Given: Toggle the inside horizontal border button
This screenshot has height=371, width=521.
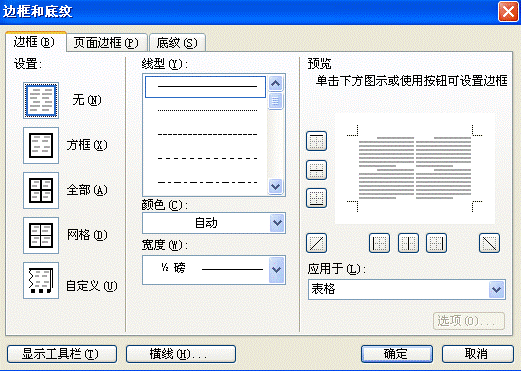Looking at the screenshot, I should pyautogui.click(x=316, y=170).
